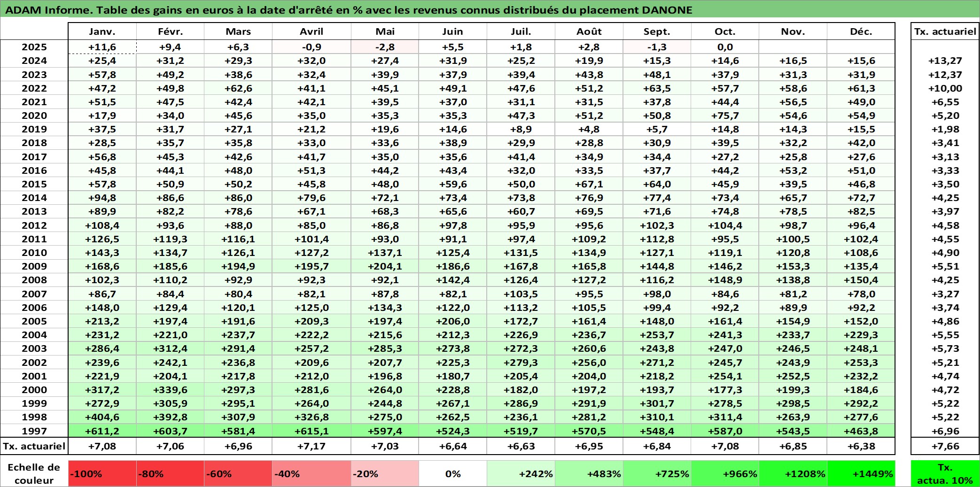The height and width of the screenshot is (487, 980).
Task: Click the +75,7 cell for Oct. 2020
Action: click(x=725, y=116)
